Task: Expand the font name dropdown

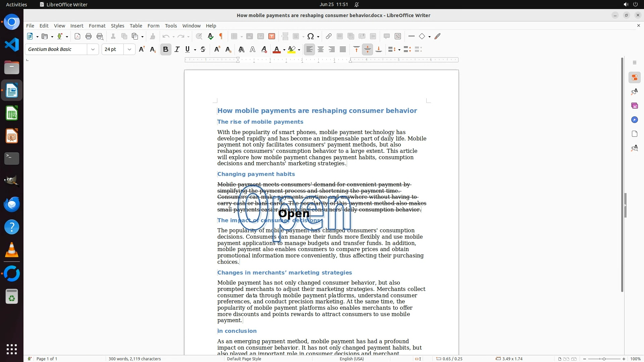Action: tap(93, 50)
